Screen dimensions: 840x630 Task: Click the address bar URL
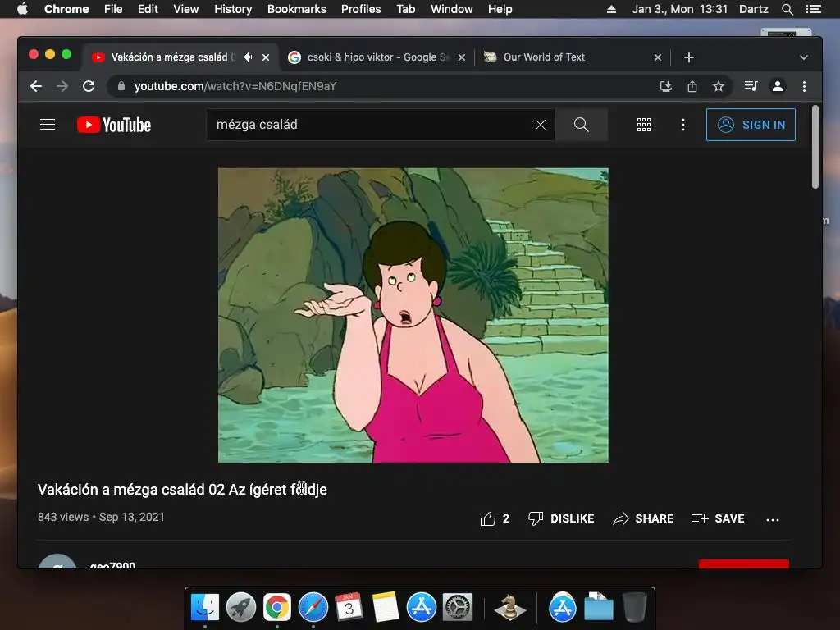tap(235, 86)
